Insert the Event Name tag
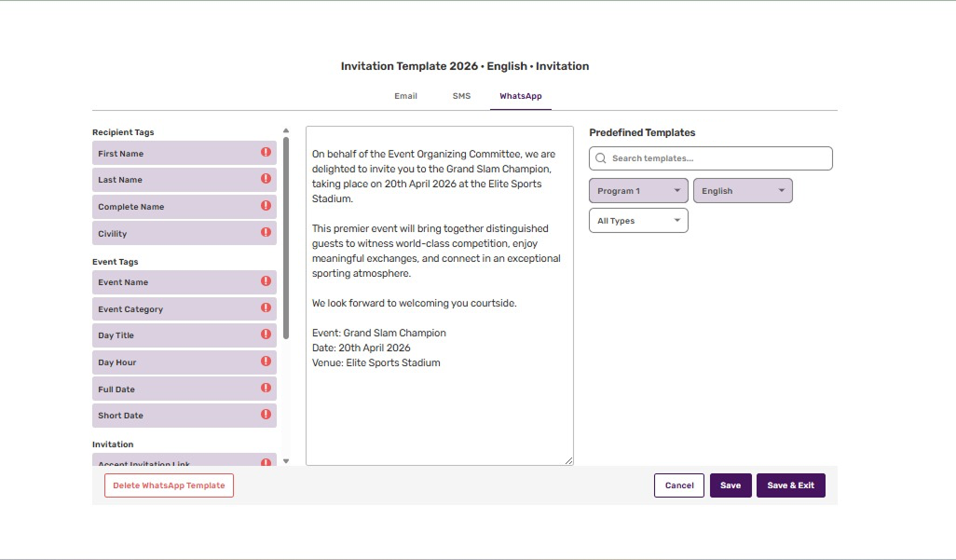 pos(172,282)
